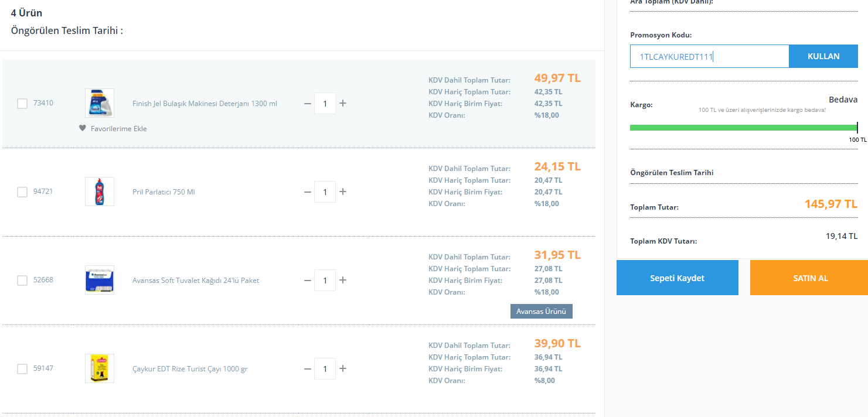Screen dimensions: 868x417
Task: Click the 24,15 TL price of Pril
Action: pyautogui.click(x=557, y=166)
